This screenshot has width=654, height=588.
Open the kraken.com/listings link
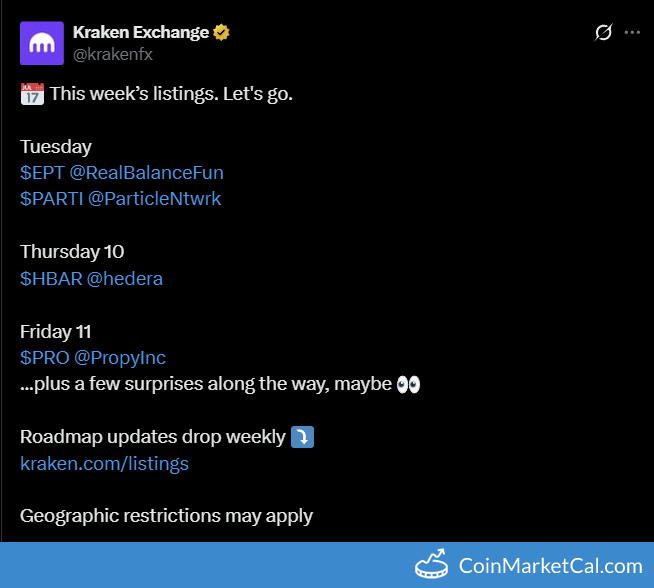coord(104,464)
